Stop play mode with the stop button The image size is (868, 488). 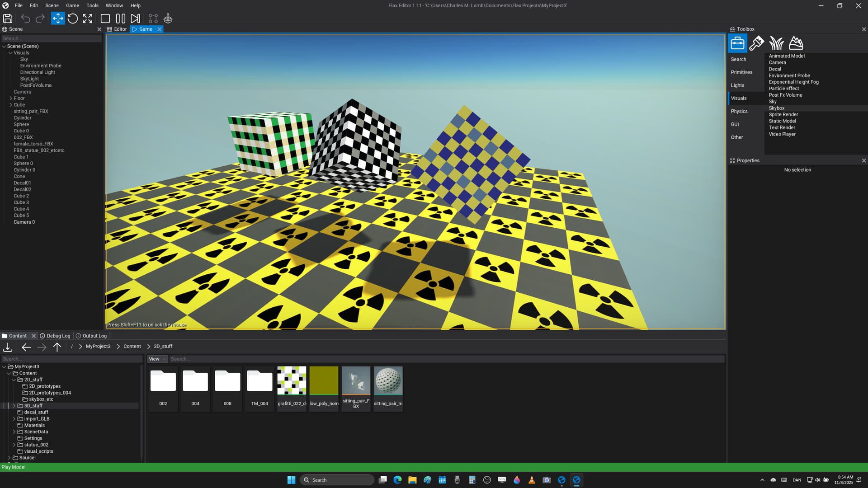[105, 19]
